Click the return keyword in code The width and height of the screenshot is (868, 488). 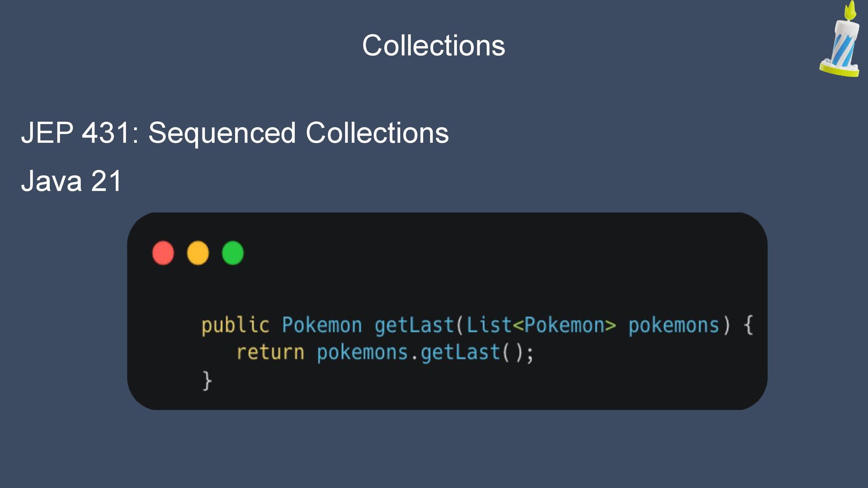tap(270, 352)
